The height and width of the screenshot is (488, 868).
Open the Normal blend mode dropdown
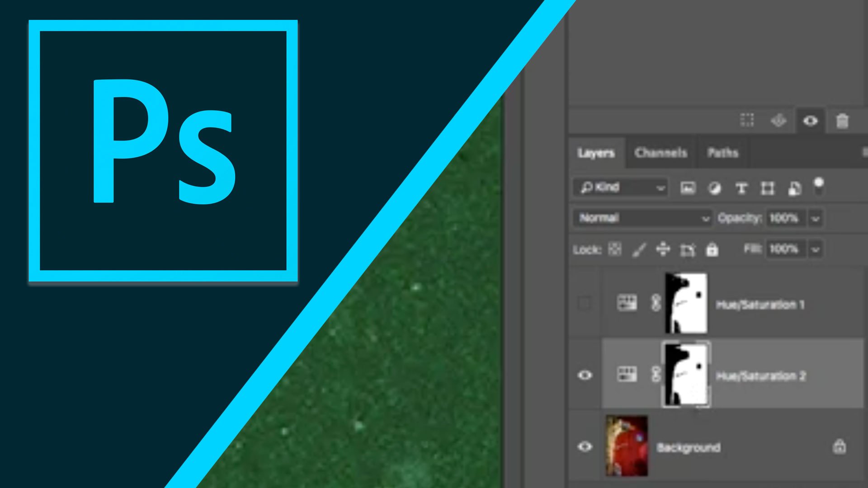(x=642, y=218)
